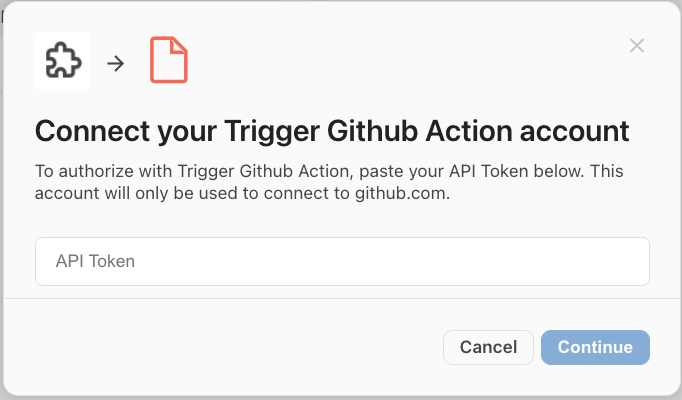This screenshot has height=400, width=682.
Task: Click the right arrow between icons
Action: (x=116, y=62)
